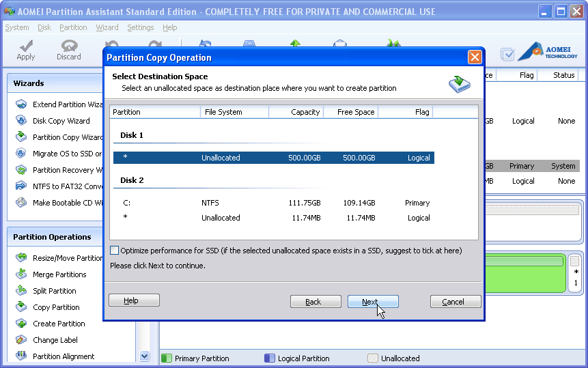Click Next to continue
The image size is (588, 368).
pos(373,301)
